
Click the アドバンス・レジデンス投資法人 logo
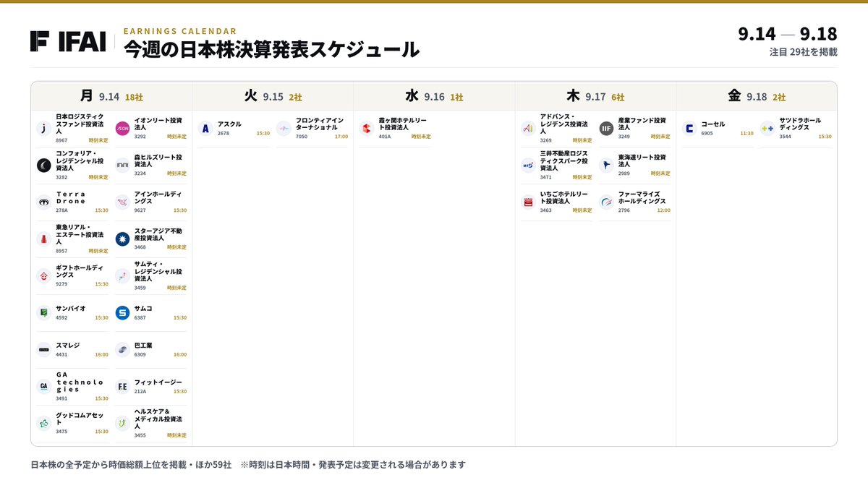click(x=528, y=129)
